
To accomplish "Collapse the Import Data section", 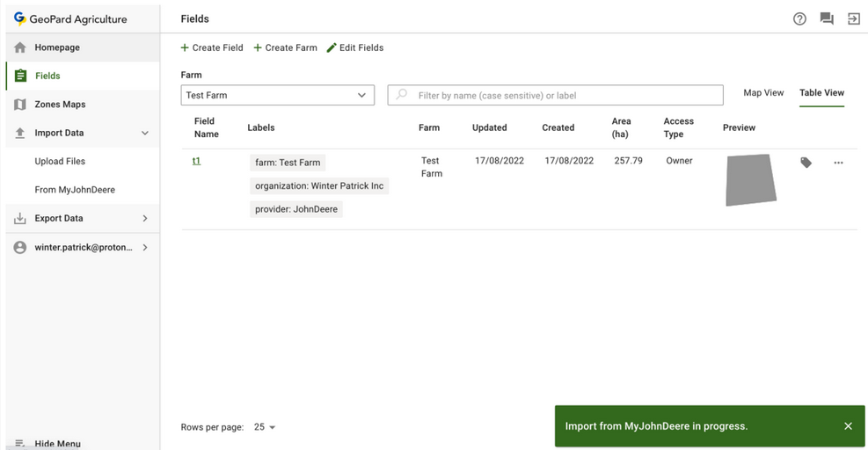I will coord(145,134).
